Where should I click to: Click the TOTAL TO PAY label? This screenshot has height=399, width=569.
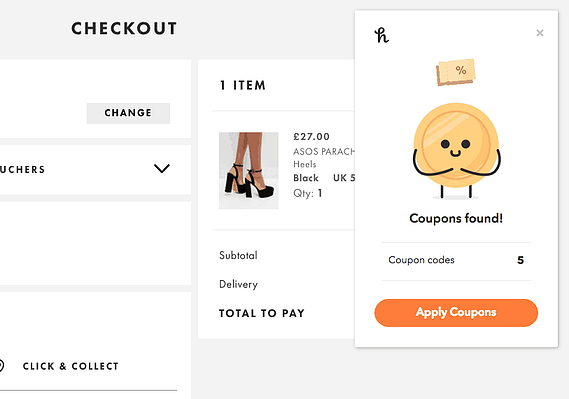coord(262,313)
